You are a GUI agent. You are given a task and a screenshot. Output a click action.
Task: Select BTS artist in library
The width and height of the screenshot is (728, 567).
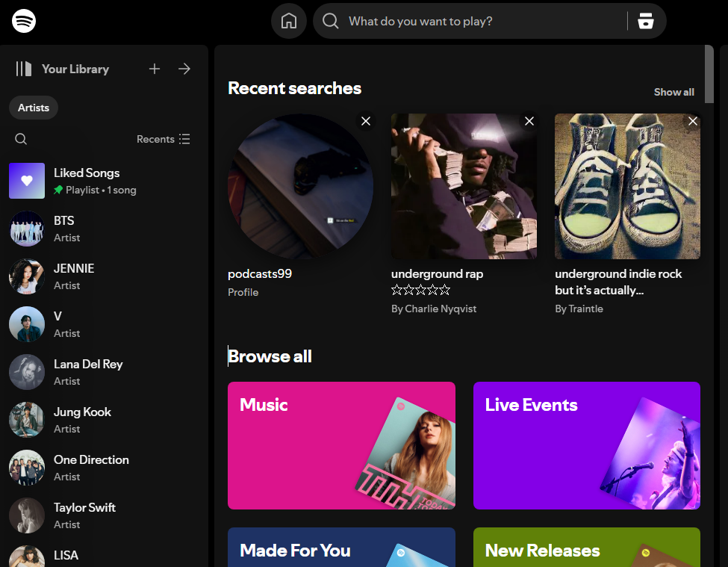tap(104, 229)
